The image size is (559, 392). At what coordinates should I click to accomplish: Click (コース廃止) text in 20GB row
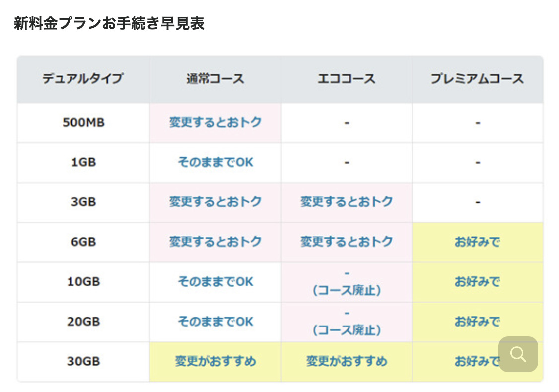tap(346, 330)
